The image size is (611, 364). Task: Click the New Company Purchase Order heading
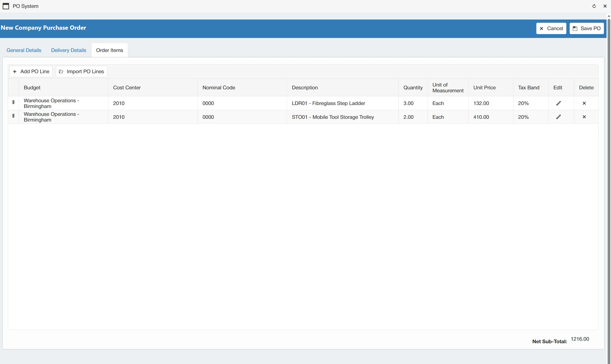pos(44,28)
